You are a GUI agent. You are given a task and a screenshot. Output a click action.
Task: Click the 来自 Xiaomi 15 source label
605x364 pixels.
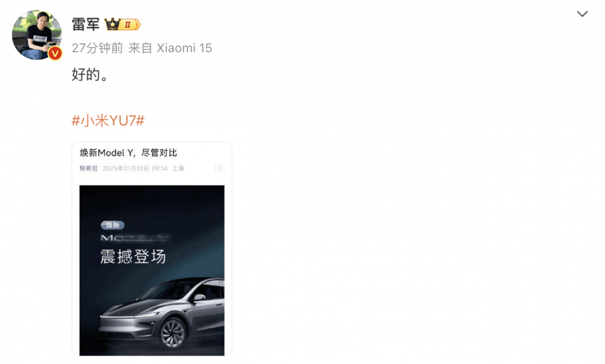[x=170, y=48]
